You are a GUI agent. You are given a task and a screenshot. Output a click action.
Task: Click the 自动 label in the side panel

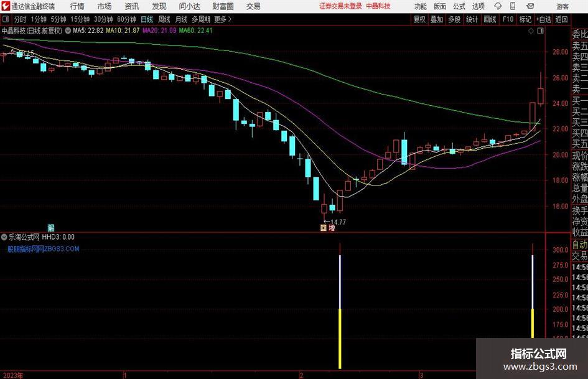[580, 245]
